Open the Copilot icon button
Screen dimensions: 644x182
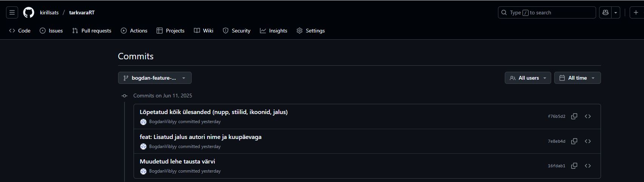click(606, 12)
